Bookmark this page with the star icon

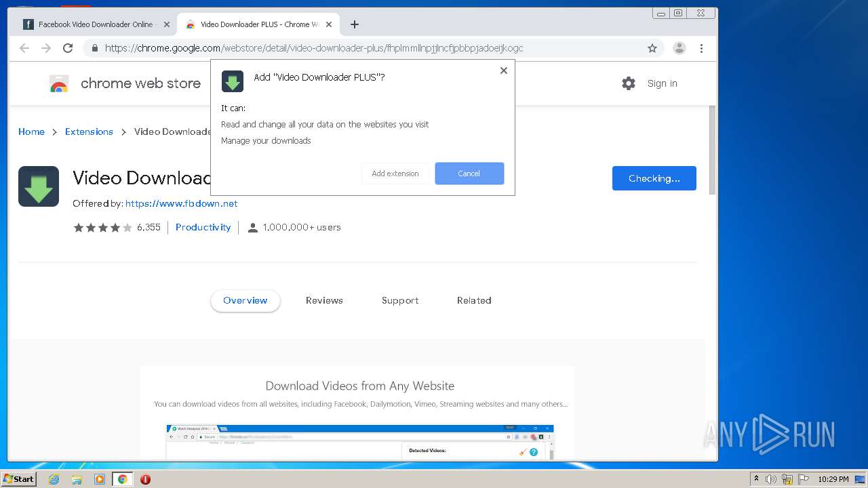(652, 48)
